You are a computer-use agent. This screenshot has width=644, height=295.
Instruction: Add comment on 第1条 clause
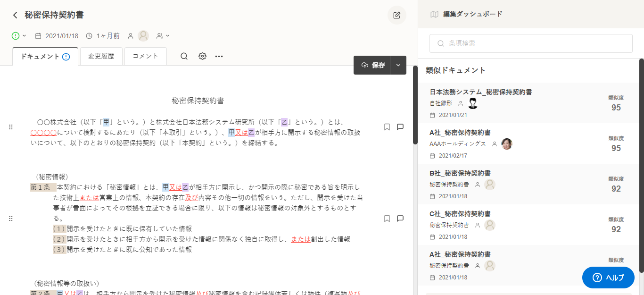pyautogui.click(x=400, y=219)
